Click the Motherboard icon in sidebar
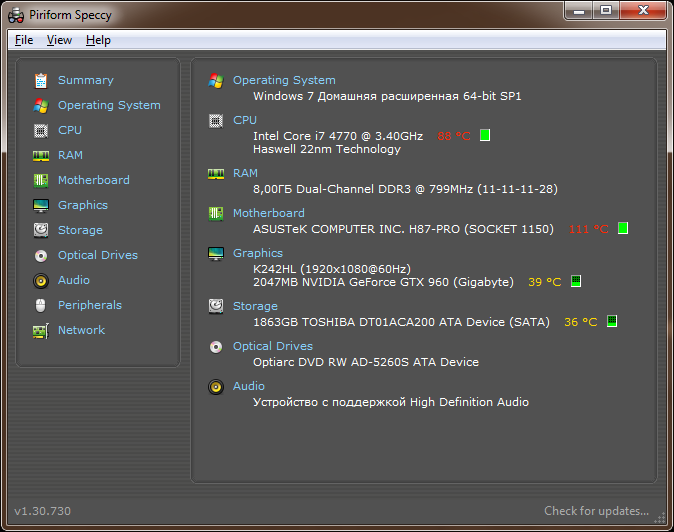 pyautogui.click(x=41, y=180)
